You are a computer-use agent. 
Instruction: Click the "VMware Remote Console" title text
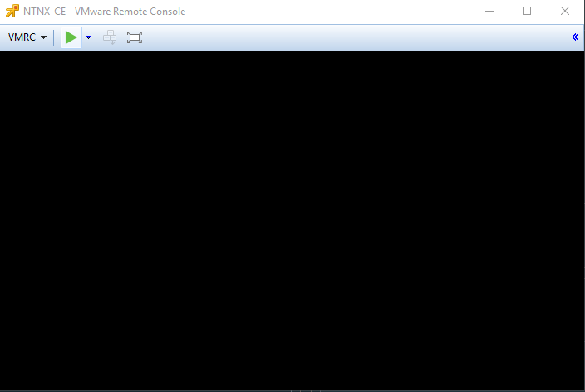pos(130,12)
